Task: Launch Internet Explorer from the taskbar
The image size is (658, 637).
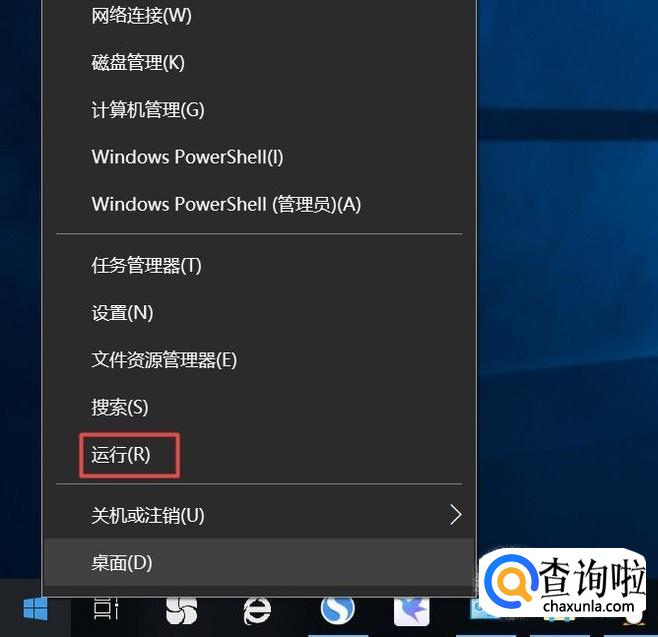Action: (x=257, y=610)
